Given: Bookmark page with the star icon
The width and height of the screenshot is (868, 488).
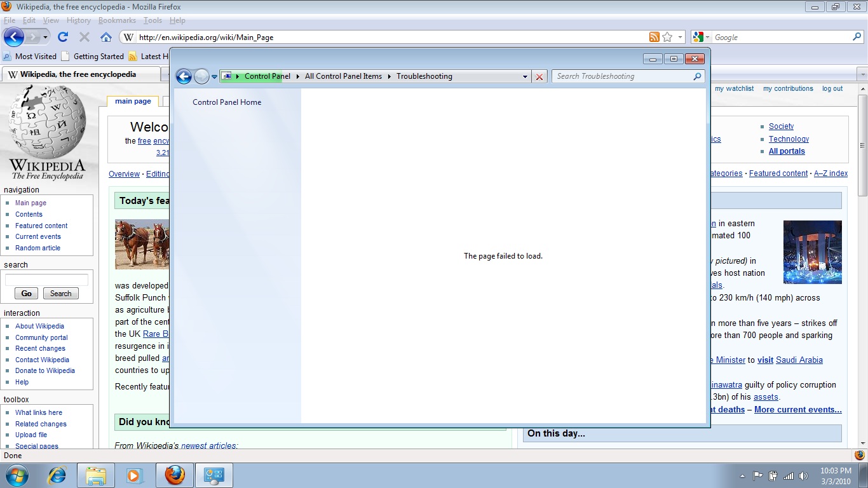Looking at the screenshot, I should (667, 37).
